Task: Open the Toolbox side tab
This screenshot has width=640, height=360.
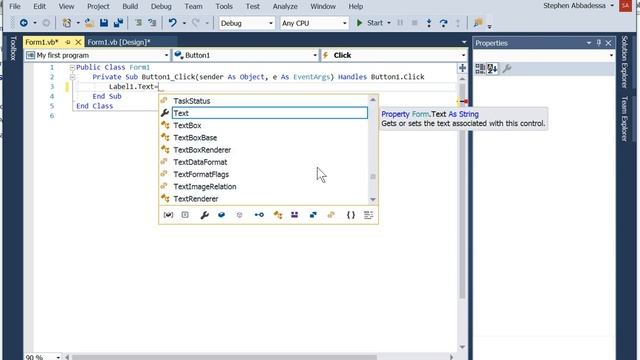Action: [x=13, y=48]
